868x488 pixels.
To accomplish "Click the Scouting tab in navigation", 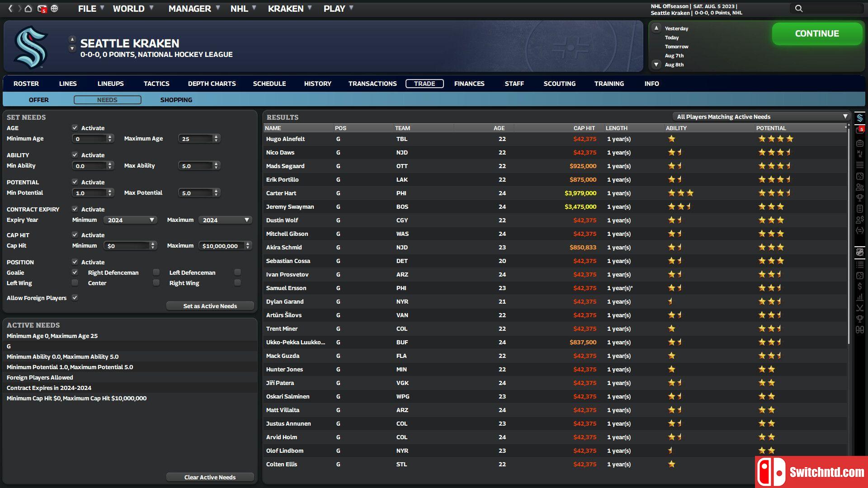I will tap(560, 84).
